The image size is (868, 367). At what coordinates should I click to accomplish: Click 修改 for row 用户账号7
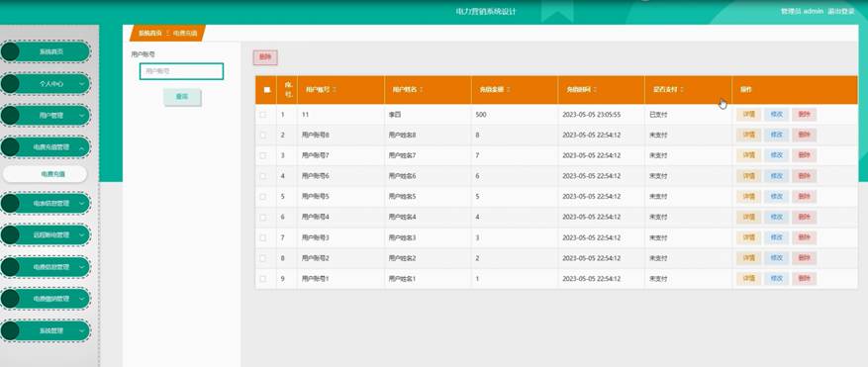[776, 155]
